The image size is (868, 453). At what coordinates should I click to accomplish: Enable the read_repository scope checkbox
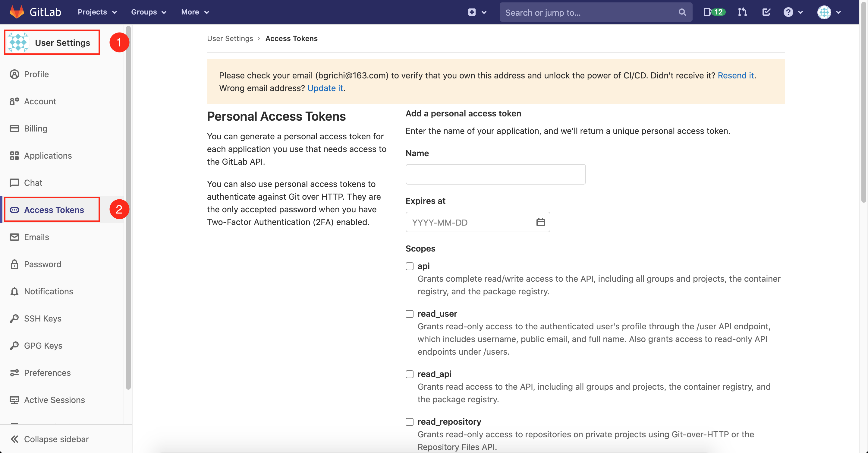pyautogui.click(x=409, y=421)
